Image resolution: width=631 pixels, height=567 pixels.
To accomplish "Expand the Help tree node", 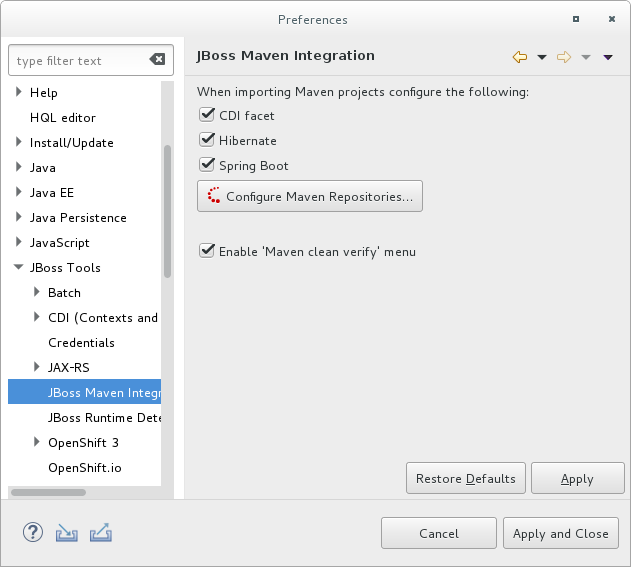I will 19,92.
